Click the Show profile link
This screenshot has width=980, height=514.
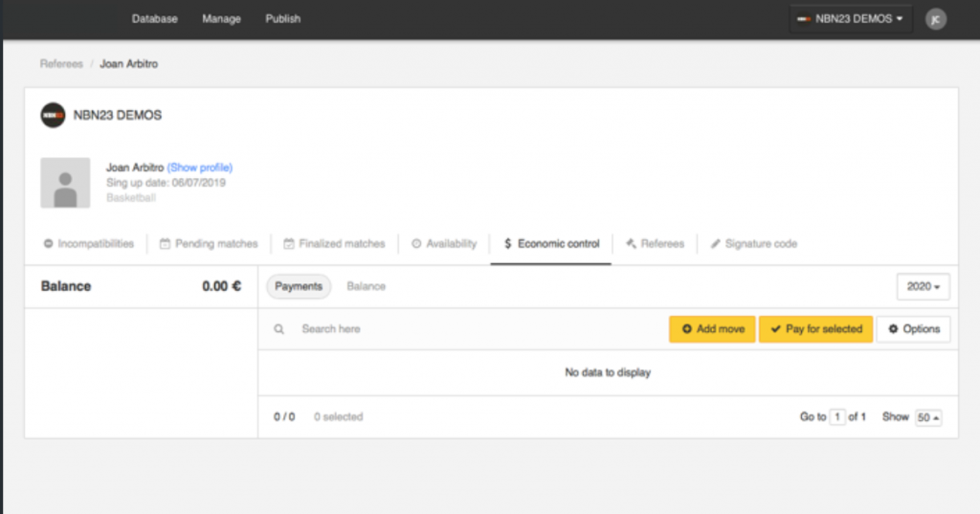click(200, 168)
